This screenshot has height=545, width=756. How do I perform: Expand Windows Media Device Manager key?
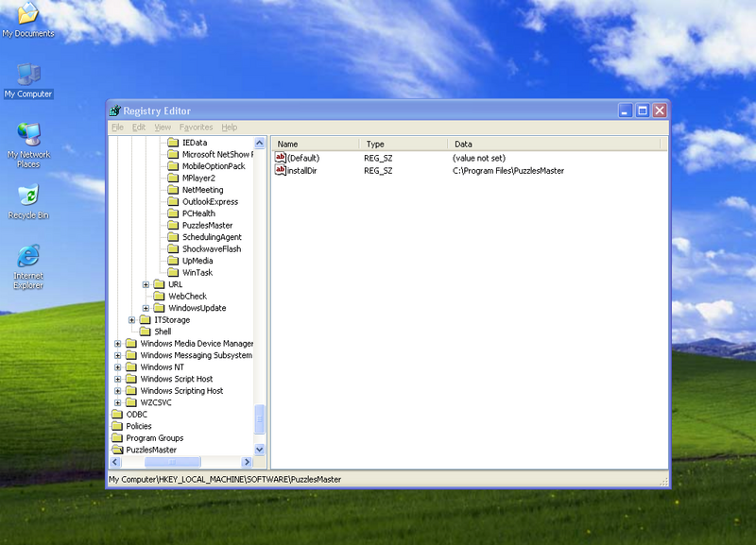point(117,343)
